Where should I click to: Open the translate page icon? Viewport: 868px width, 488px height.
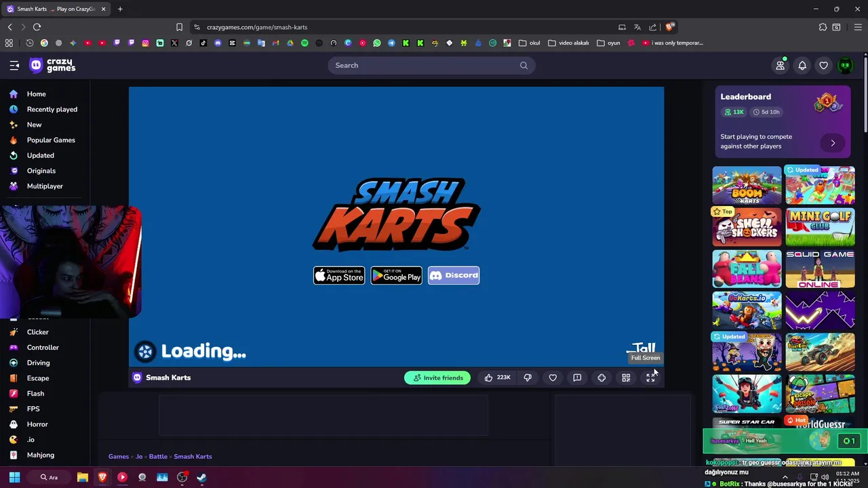637,27
